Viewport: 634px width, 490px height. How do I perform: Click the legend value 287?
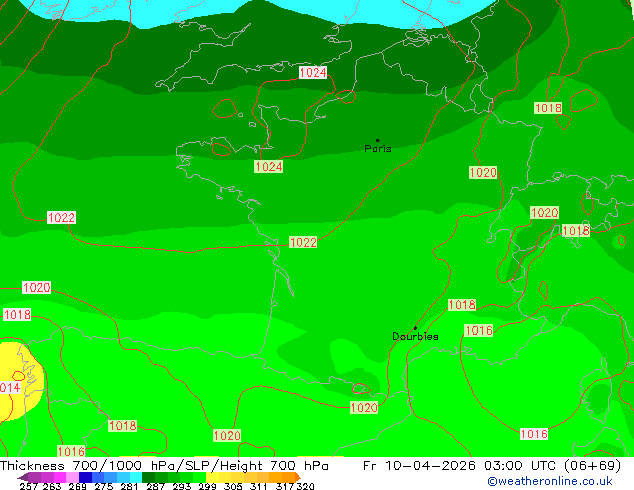point(155,486)
